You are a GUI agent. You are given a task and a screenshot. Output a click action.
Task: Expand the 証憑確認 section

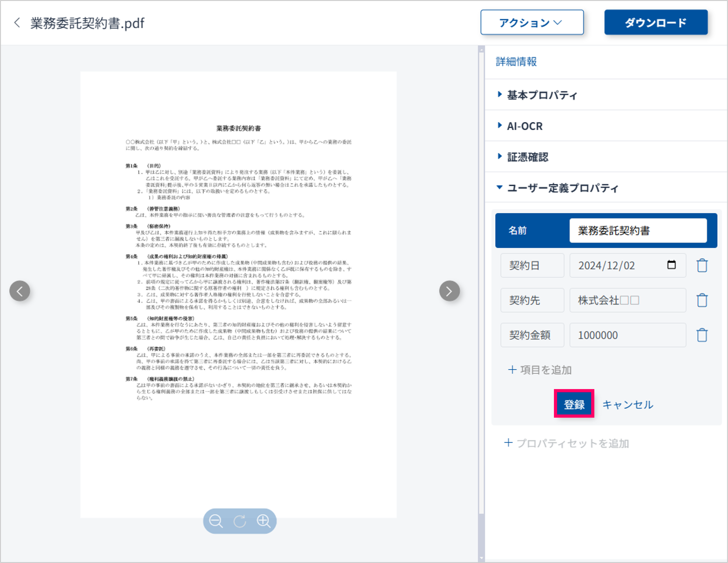pyautogui.click(x=527, y=157)
